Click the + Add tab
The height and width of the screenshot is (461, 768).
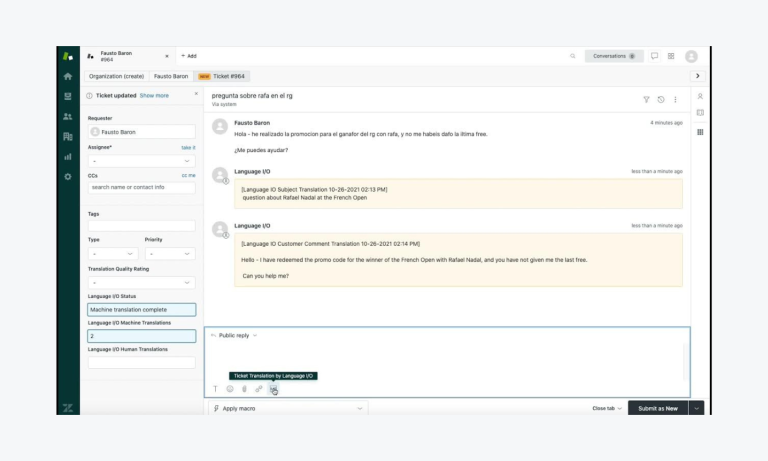click(189, 56)
